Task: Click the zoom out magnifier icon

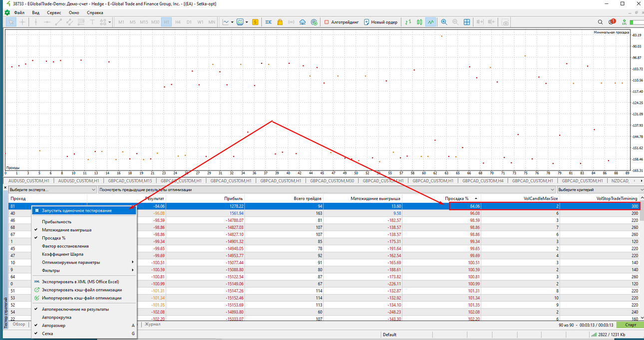Action: point(455,22)
